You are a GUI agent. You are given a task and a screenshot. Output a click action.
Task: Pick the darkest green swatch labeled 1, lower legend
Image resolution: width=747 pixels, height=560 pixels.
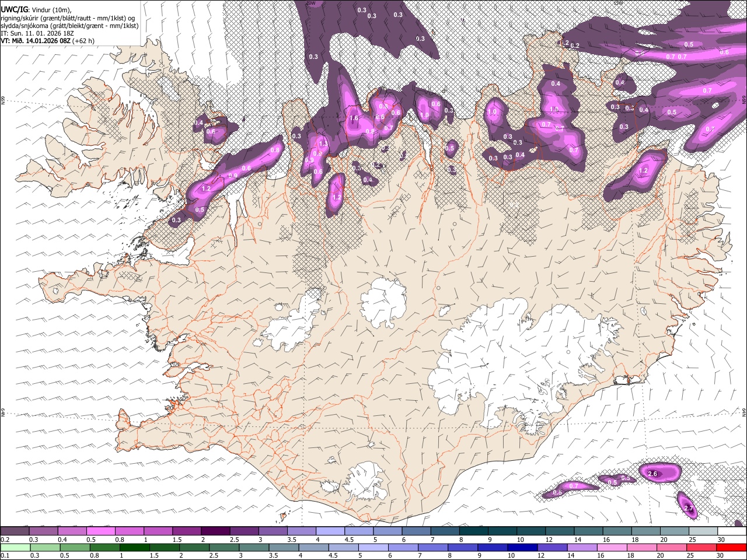click(134, 548)
